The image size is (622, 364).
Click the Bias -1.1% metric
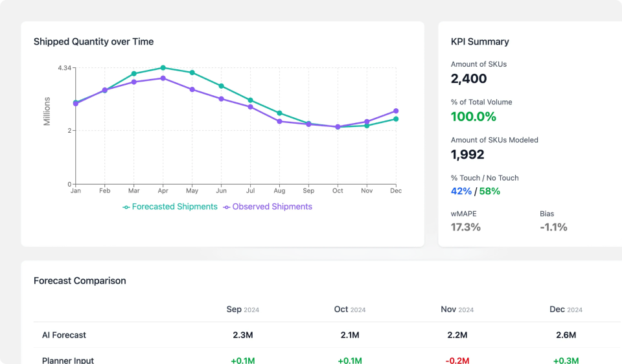pos(553,227)
